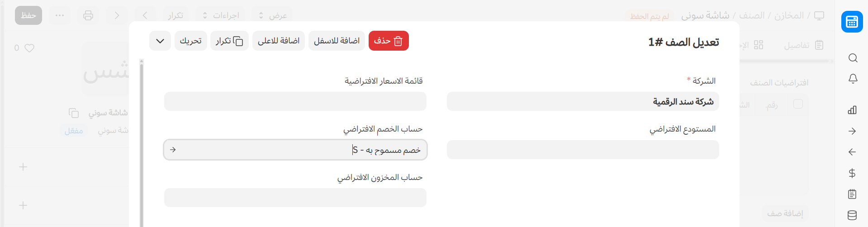Viewport: 868px width, 227px height.
Task: Click the قائمة الاسعار الافتراضية input field
Action: (x=295, y=101)
